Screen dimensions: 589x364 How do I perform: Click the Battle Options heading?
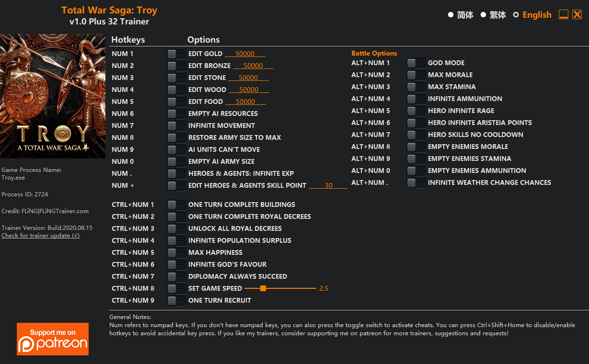374,53
